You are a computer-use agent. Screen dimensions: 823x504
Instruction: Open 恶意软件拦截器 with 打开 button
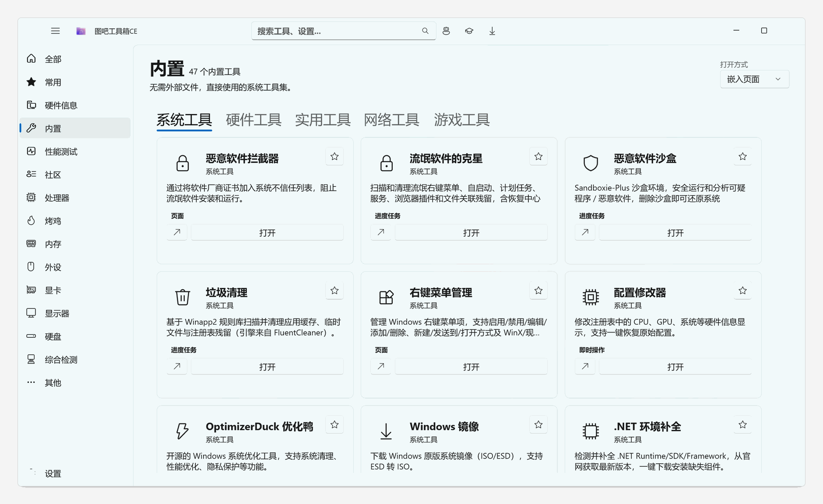[x=267, y=233]
